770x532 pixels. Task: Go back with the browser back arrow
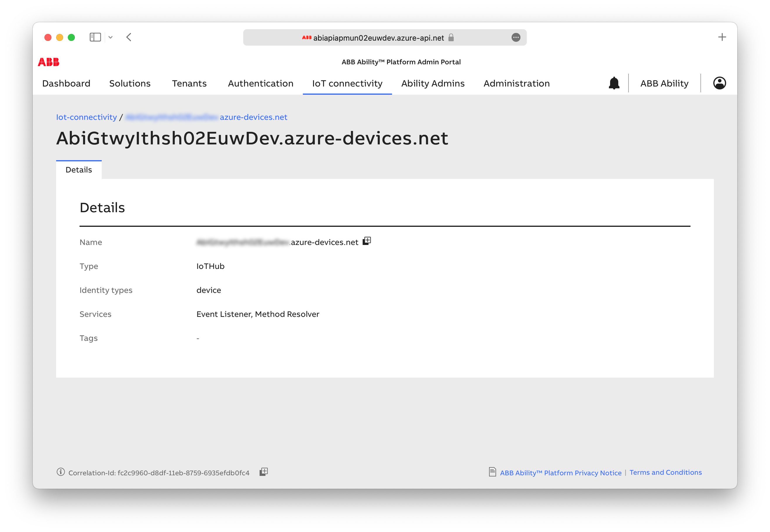(129, 37)
